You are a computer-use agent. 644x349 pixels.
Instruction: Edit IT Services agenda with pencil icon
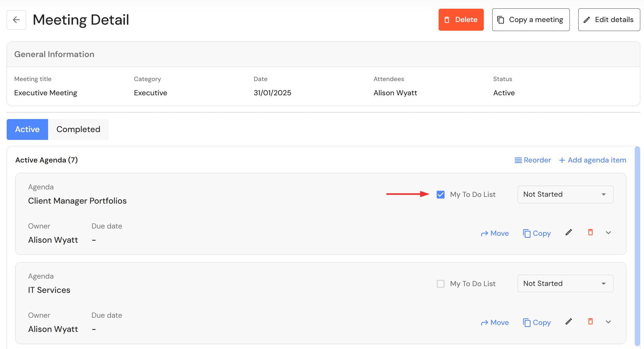click(569, 321)
